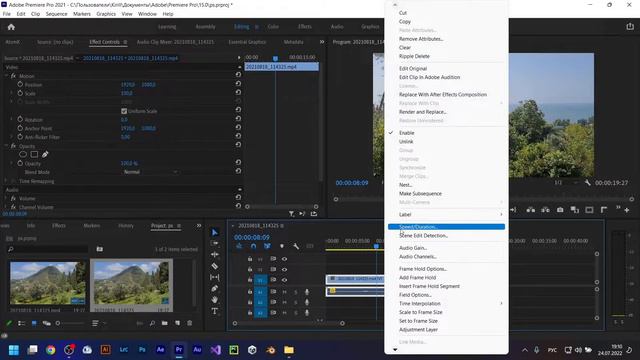The height and width of the screenshot is (360, 640).
Task: Open File Explorer from the taskbar
Action: (x=289, y=350)
